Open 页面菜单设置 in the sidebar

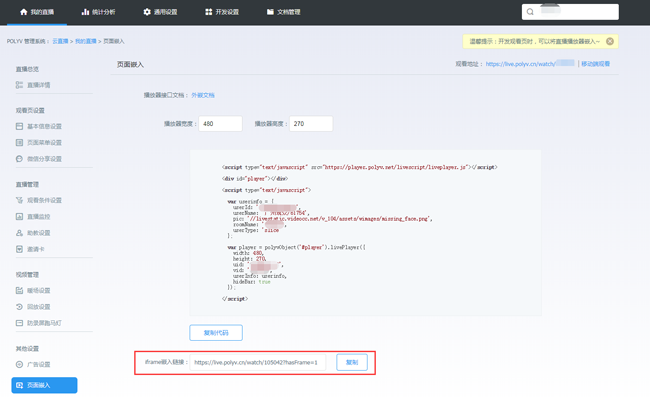[x=39, y=143]
